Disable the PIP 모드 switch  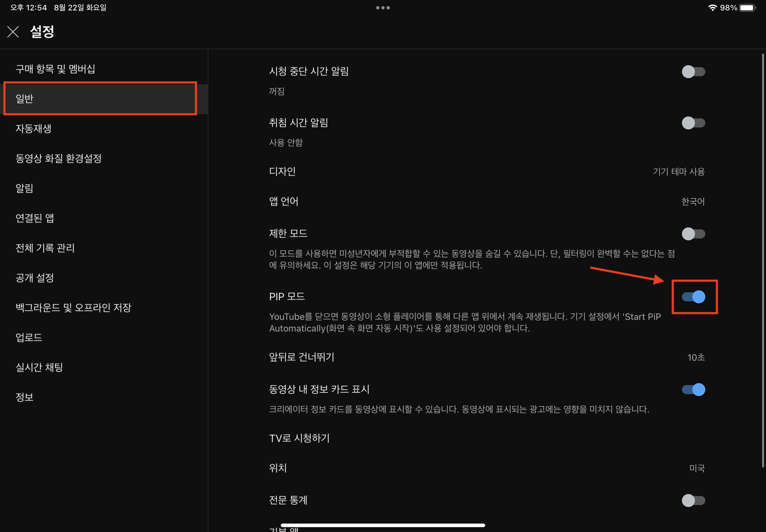click(693, 297)
